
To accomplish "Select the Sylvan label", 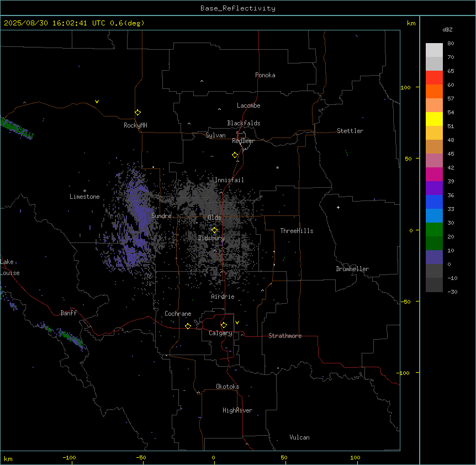I will pos(215,135).
